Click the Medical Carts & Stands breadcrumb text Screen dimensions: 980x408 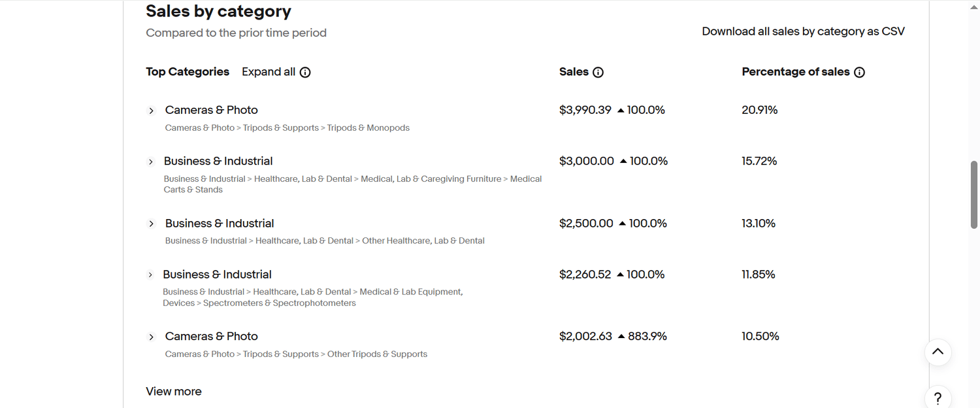click(353, 184)
